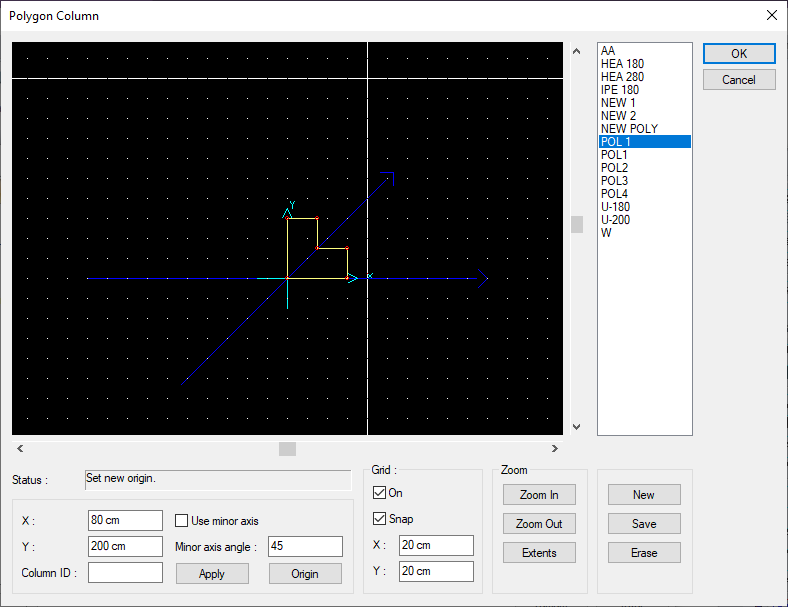Erase the selected polygon column
788x607 pixels.
coord(644,553)
